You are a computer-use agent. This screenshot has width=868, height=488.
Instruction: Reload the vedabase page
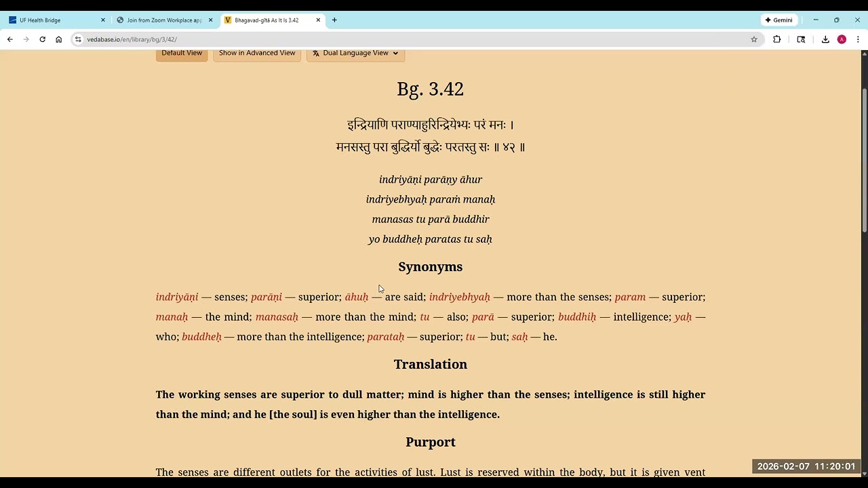[42, 39]
